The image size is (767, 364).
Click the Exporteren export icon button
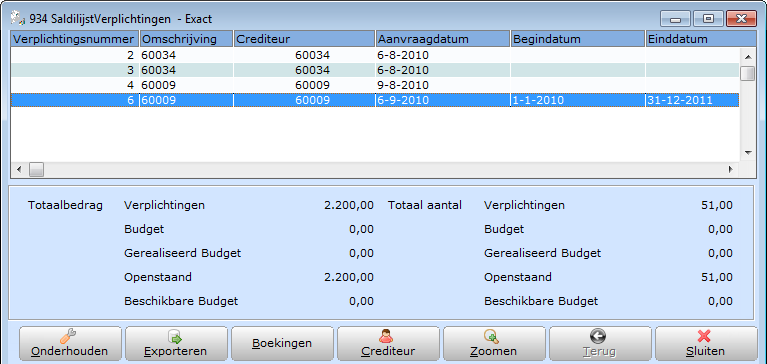(x=176, y=344)
